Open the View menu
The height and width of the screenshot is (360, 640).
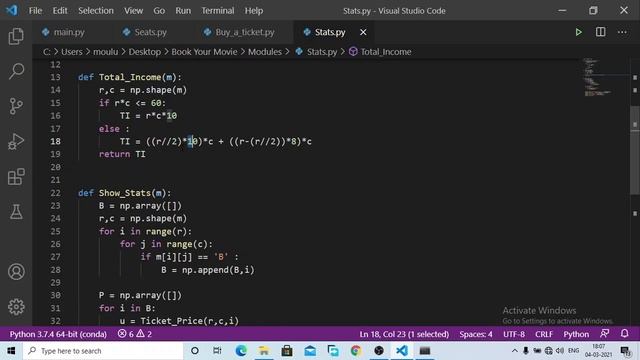(133, 11)
